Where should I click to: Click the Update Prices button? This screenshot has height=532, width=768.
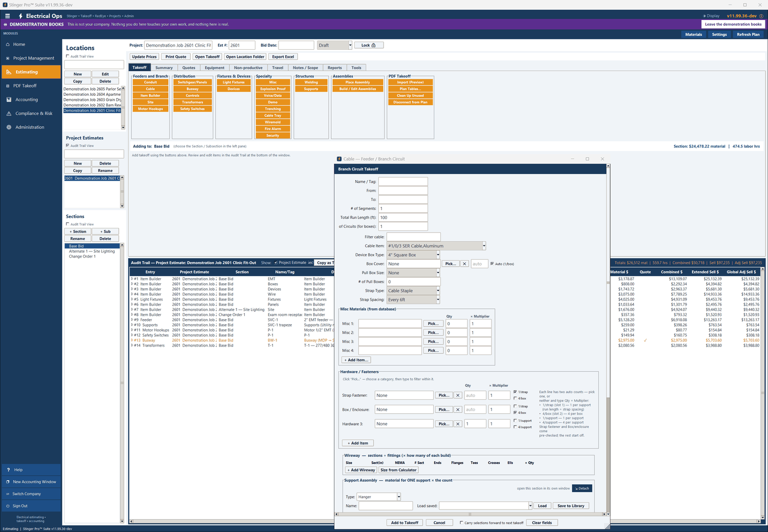click(x=144, y=57)
